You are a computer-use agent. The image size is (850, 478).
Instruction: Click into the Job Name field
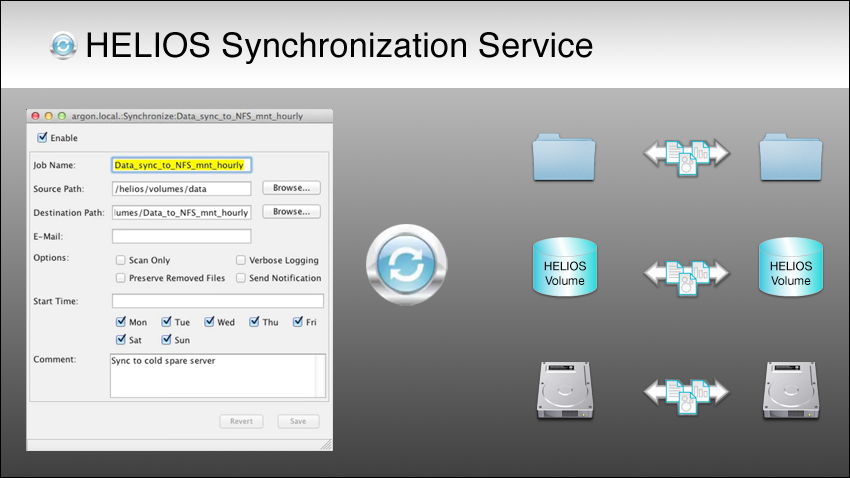[x=182, y=165]
